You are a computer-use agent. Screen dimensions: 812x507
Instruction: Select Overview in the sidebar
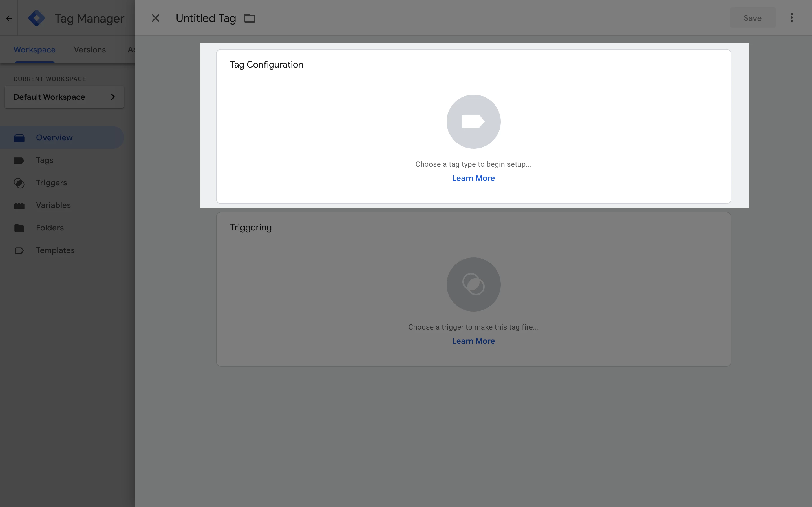54,137
